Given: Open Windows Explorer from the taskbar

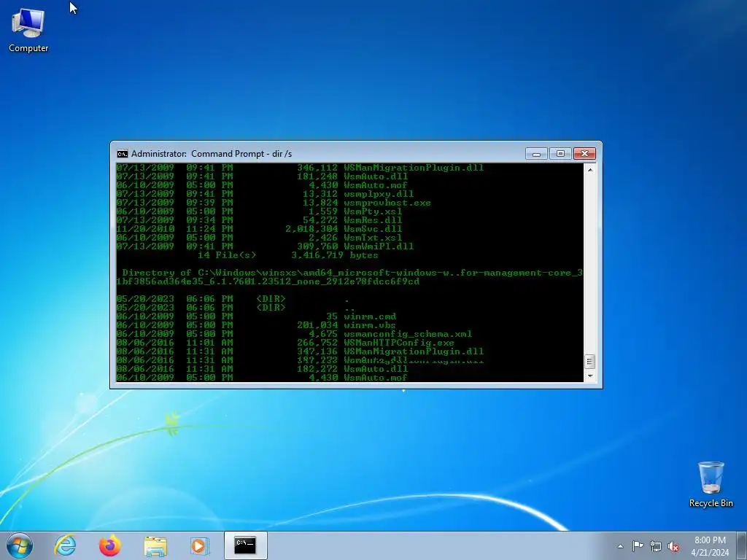Looking at the screenshot, I should [x=155, y=545].
